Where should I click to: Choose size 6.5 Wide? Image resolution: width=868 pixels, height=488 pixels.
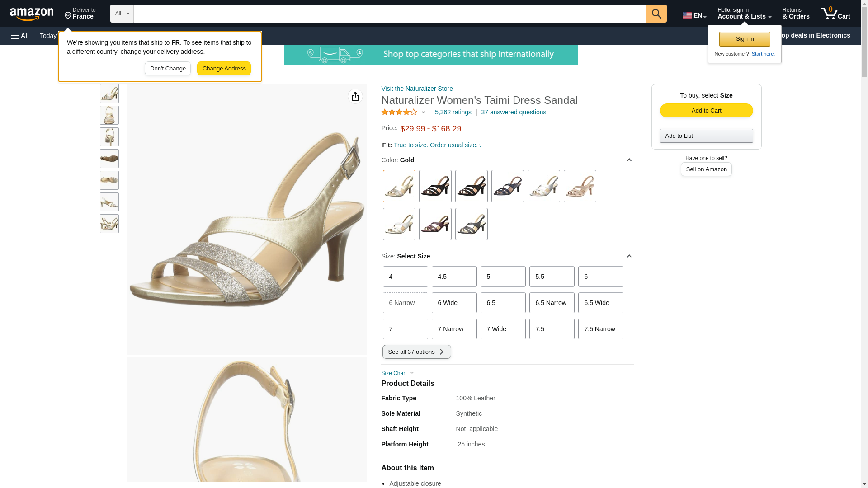tap(600, 303)
